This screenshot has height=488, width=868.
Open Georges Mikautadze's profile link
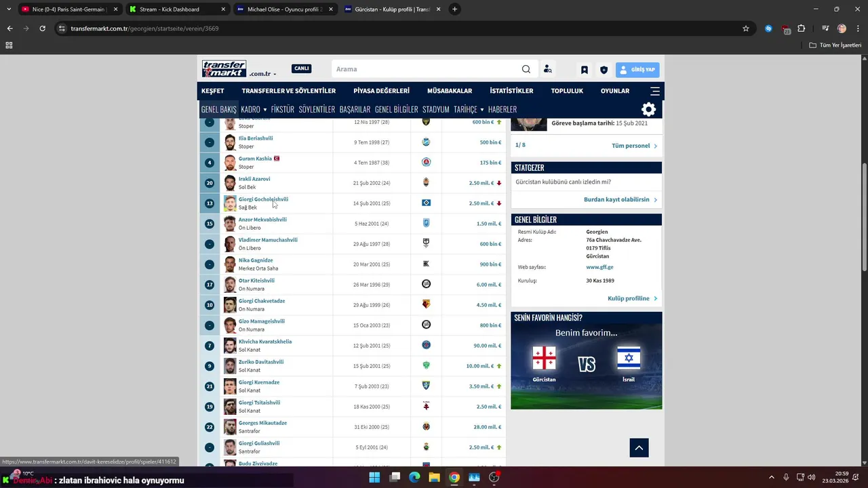(262, 423)
